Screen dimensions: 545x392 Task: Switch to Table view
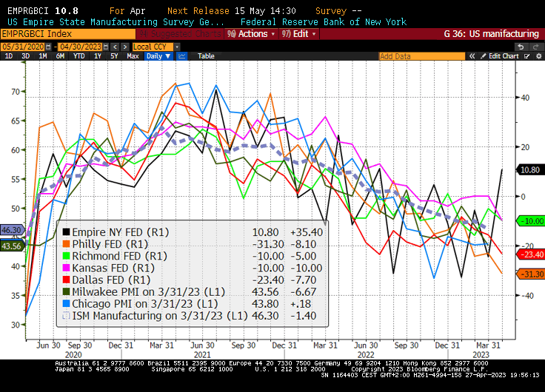click(x=206, y=56)
